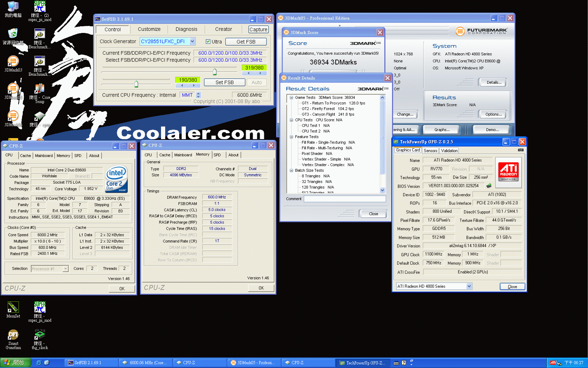Switch to 3DMark05 taskbar item
The width and height of the screenshot is (588, 368).
point(254,363)
